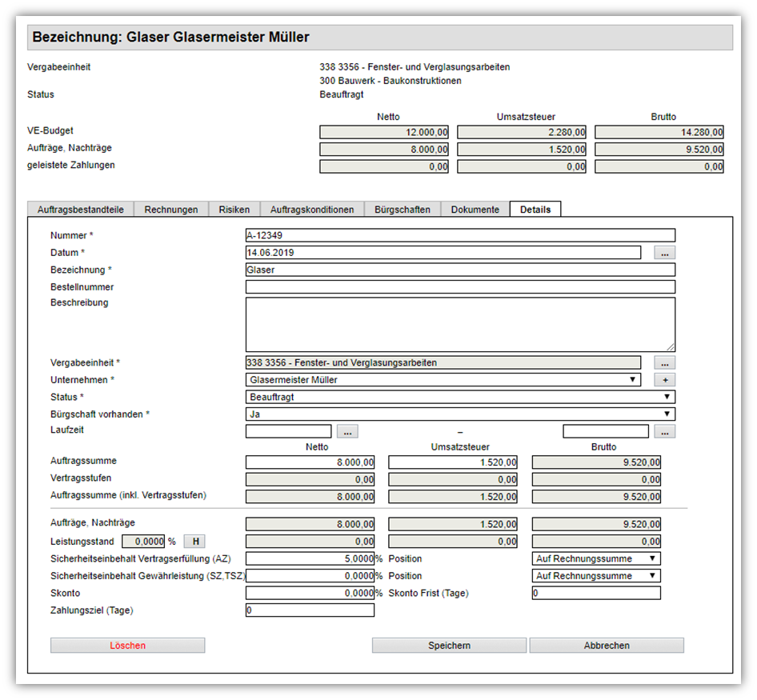
Task: Click the Skonto Frist (Tage) field
Action: tap(595, 593)
